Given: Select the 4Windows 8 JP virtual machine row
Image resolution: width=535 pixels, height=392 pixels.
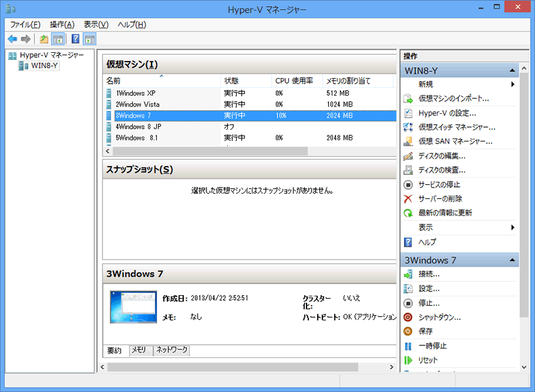Looking at the screenshot, I should click(x=249, y=126).
